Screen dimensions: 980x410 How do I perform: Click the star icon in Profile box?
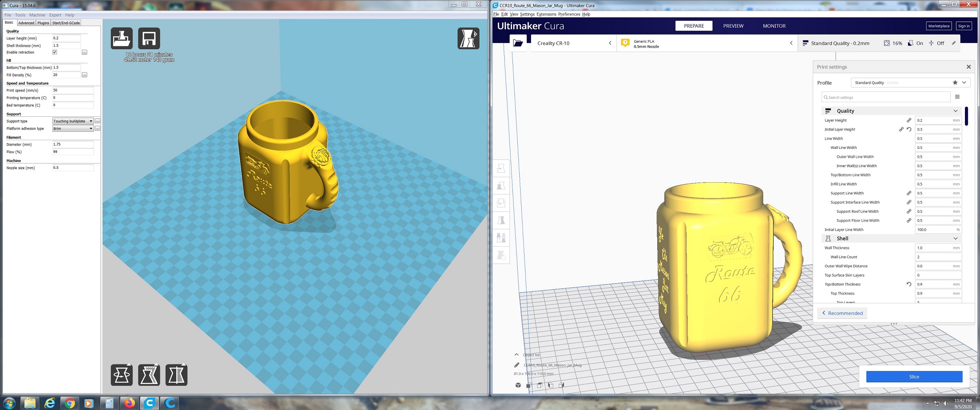tap(955, 83)
